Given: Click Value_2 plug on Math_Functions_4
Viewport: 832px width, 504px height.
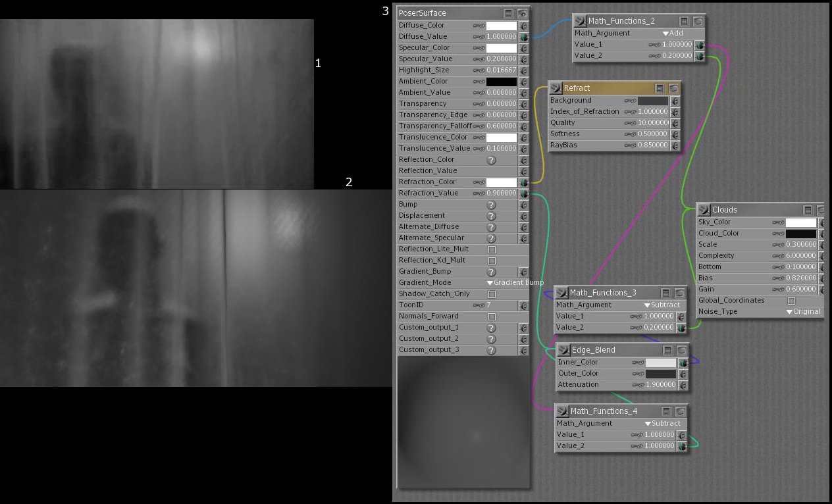Looking at the screenshot, I should point(682,446).
